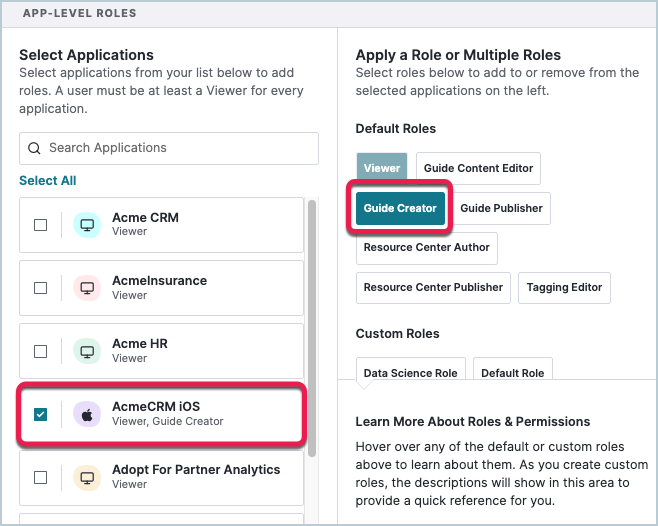Check the Adopt For Partner Analytics checkbox
658x526 pixels.
(x=40, y=478)
